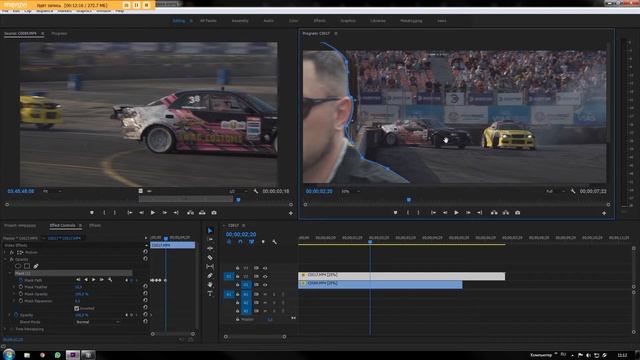Viewport: 640px width, 360px height.
Task: Open Program monitor zoom level dropdown
Action: click(350, 191)
